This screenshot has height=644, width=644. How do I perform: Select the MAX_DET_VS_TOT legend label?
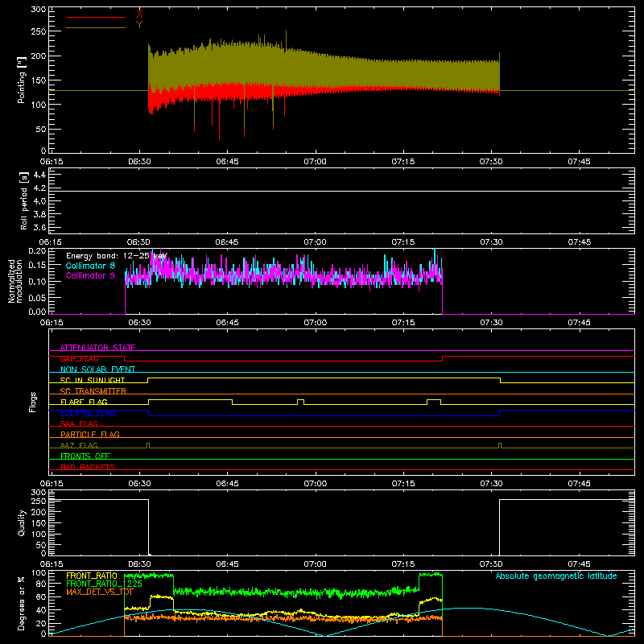tap(100, 592)
